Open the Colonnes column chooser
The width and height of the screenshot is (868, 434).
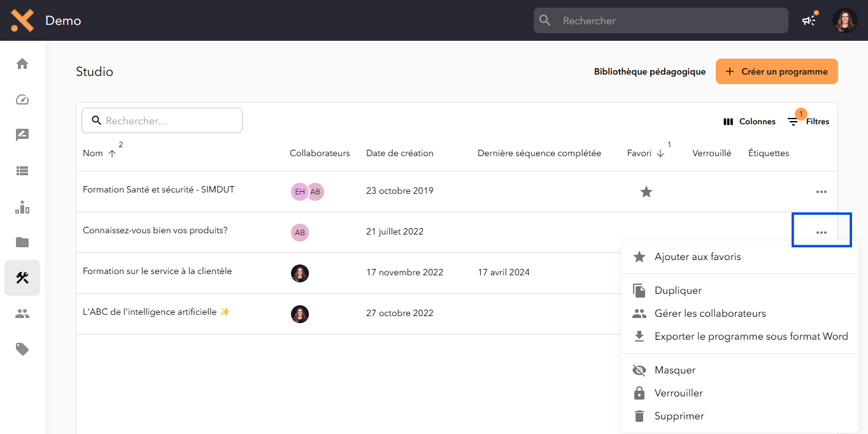tap(750, 122)
